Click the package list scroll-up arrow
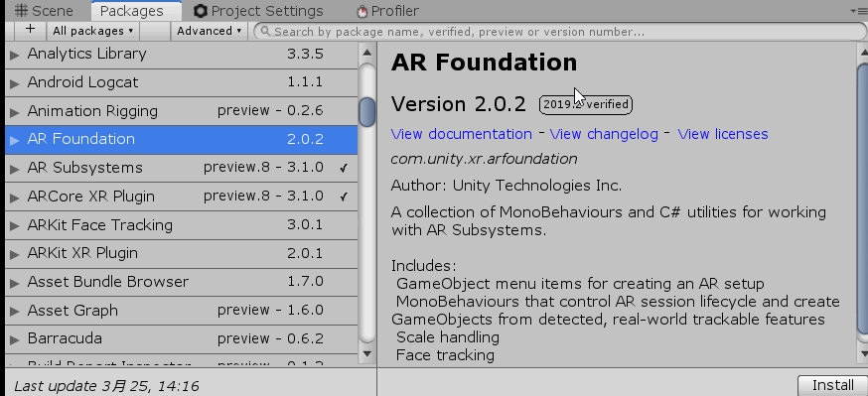The height and width of the screenshot is (396, 868). (x=366, y=53)
